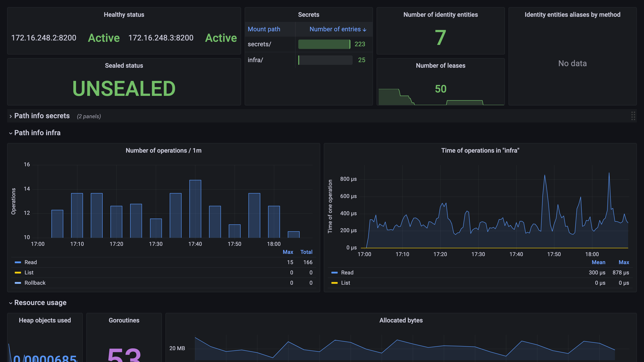Click the drag handle on Path info secrets row

click(633, 116)
